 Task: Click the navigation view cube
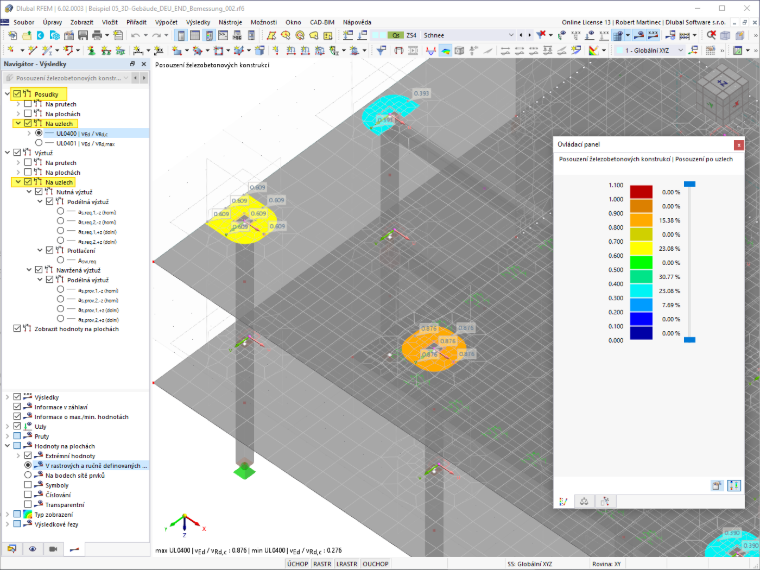coord(721,94)
